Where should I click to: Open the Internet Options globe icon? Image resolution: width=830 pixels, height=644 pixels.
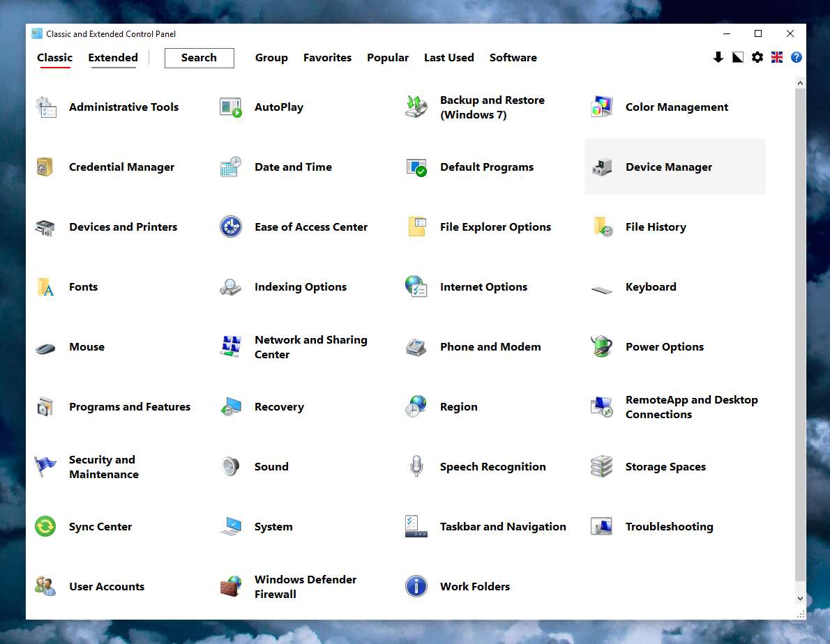coord(416,286)
